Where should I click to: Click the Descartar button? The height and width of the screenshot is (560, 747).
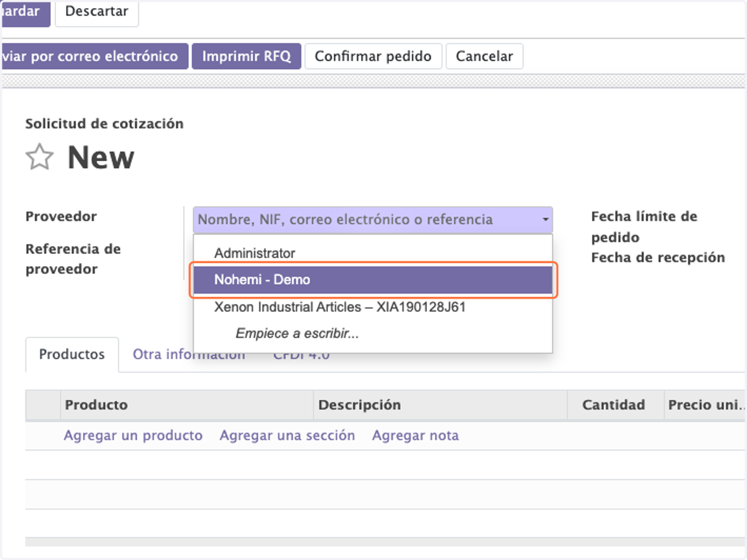tap(96, 12)
